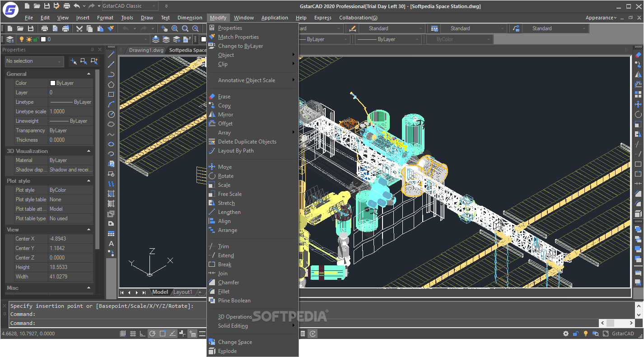This screenshot has height=357, width=644.
Task: Click the command window horizontal scrollbar
Action: 616,323
